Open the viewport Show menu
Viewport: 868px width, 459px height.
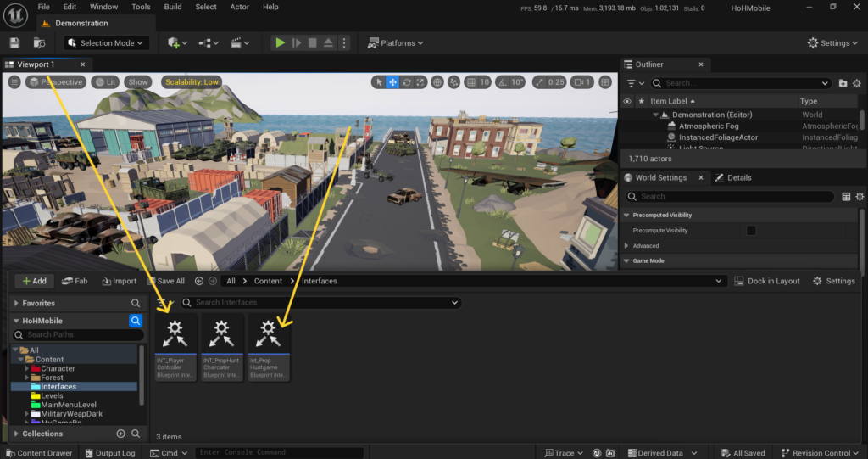pyautogui.click(x=138, y=82)
